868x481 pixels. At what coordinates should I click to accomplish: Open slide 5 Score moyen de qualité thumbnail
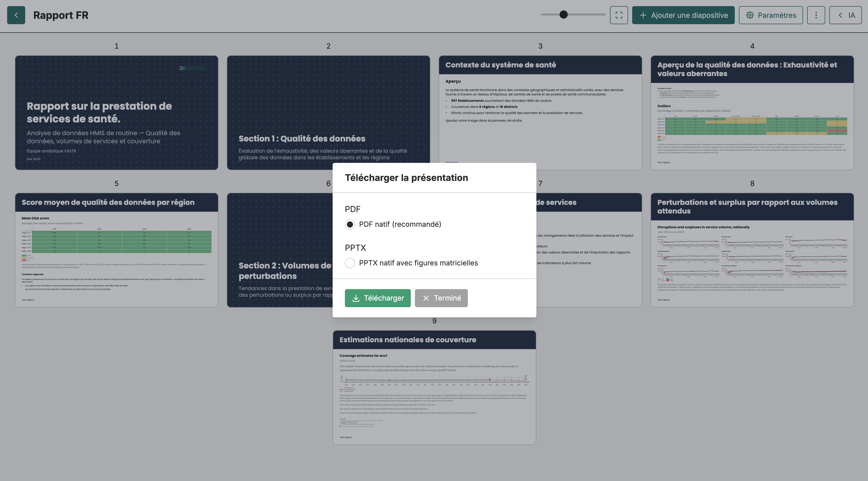(117, 250)
